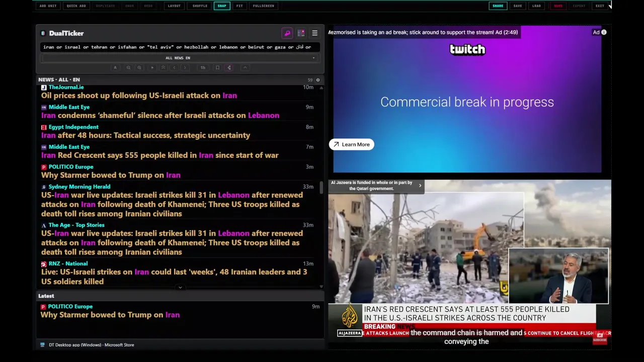Screen dimensions: 644x362
Task: Click the NEWS · ALL · EN panel header
Action: click(x=59, y=80)
